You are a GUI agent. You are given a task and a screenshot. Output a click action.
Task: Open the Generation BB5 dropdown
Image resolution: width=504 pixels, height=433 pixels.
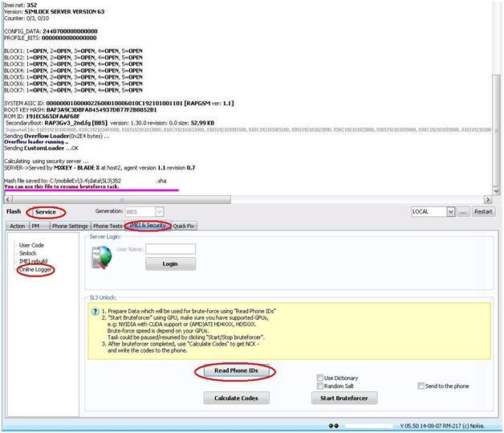click(x=160, y=211)
